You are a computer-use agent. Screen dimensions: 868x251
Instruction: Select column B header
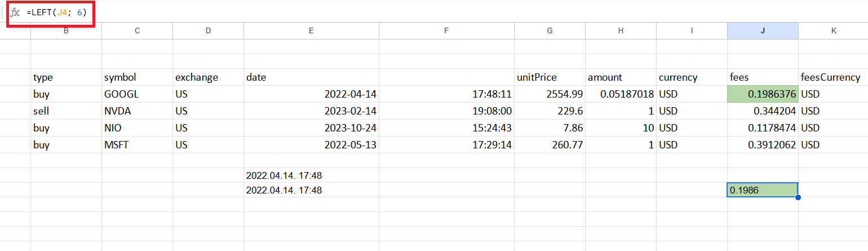click(66, 31)
